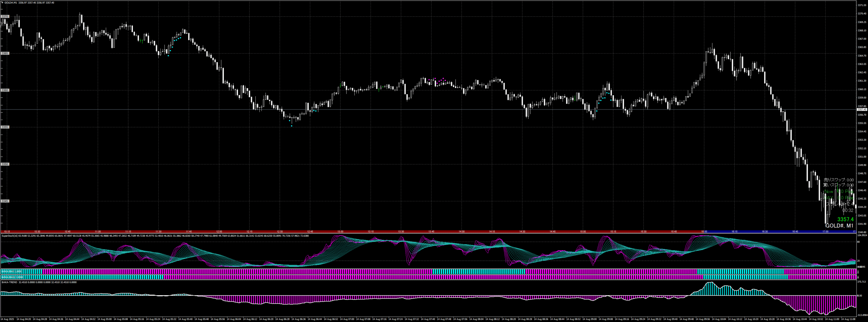Click the 17:00 mark on session time bar
The height and width of the screenshot is (322, 868).
pos(825,232)
